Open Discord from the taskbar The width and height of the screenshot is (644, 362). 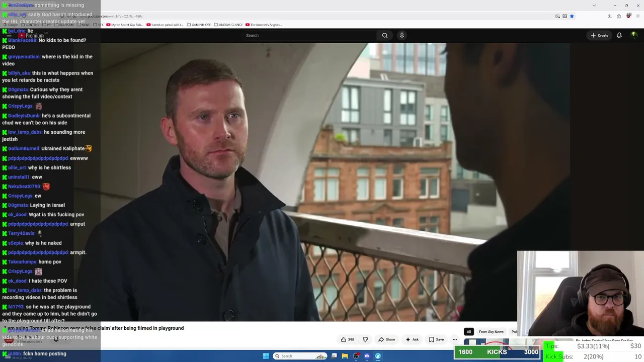point(367,356)
